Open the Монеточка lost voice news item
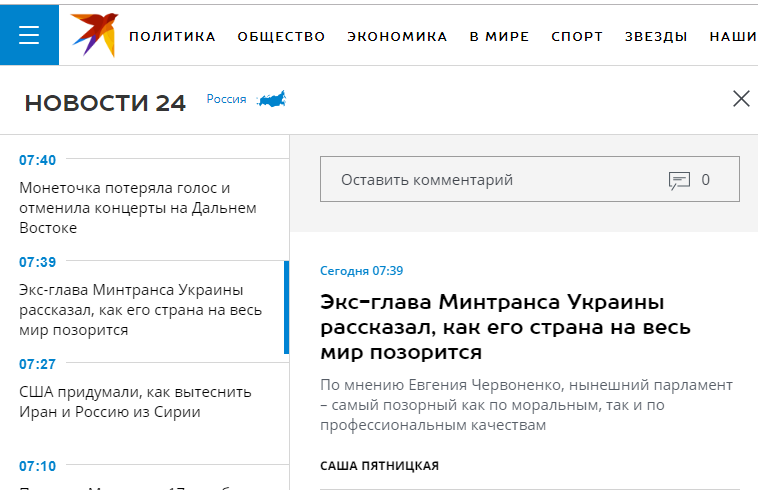The height and width of the screenshot is (490, 758). point(138,208)
